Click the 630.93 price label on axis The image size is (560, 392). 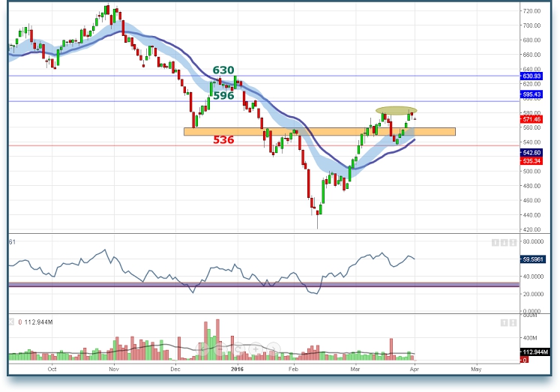click(532, 76)
